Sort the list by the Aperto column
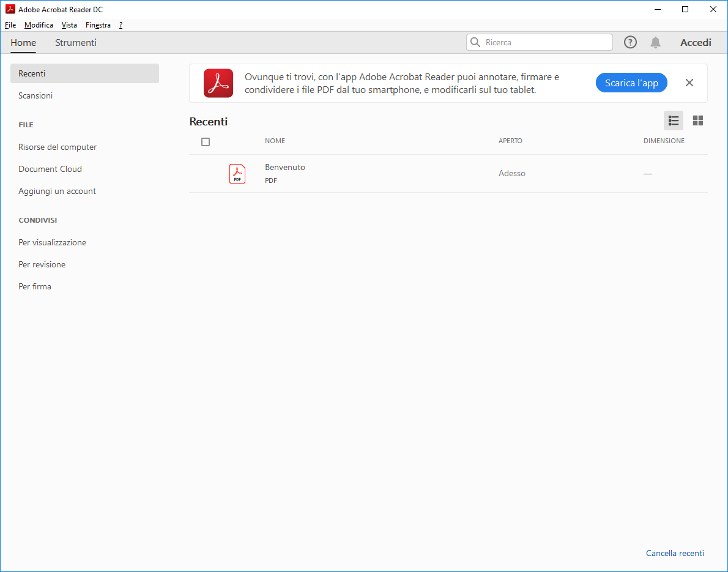Viewport: 728px width, 572px height. tap(510, 141)
